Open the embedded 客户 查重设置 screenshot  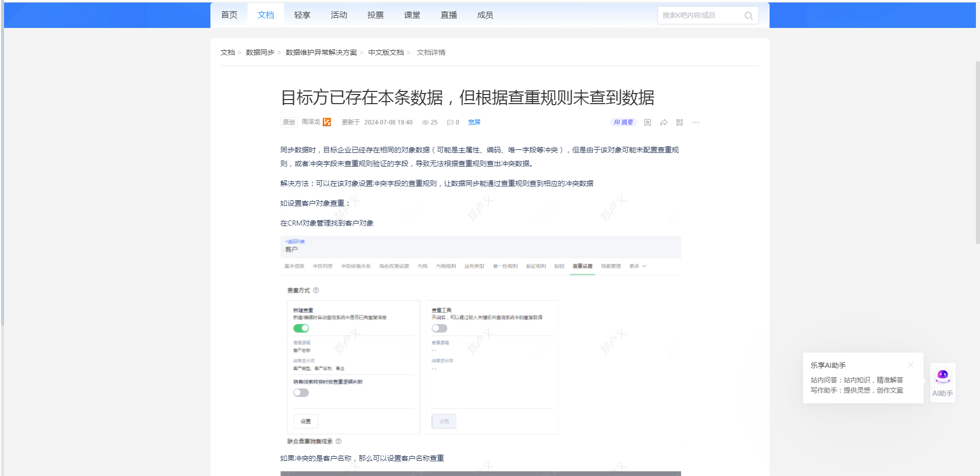[x=480, y=338]
